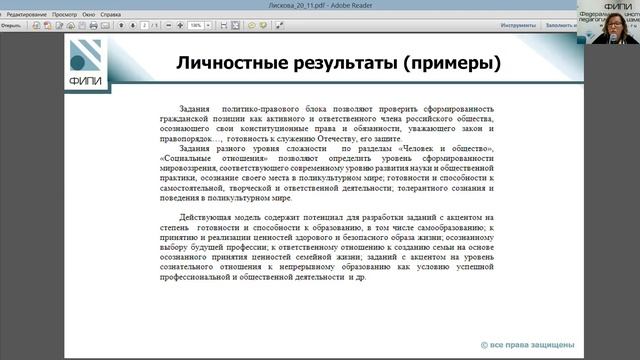Image resolution: width=640 pixels, height=360 pixels.
Task: Click the Adobe Reader window title text
Action: coord(320,5)
